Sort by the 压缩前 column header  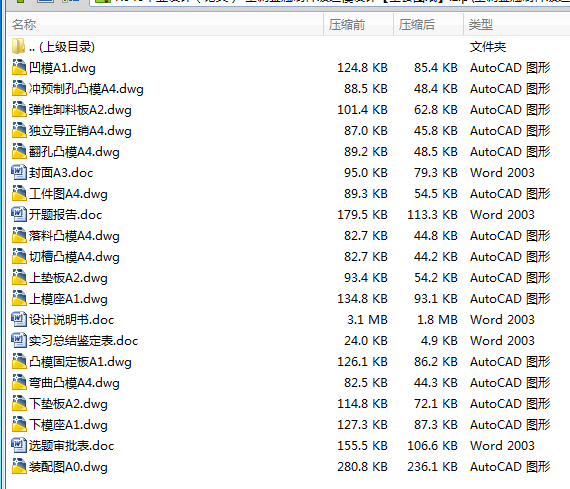click(x=358, y=25)
